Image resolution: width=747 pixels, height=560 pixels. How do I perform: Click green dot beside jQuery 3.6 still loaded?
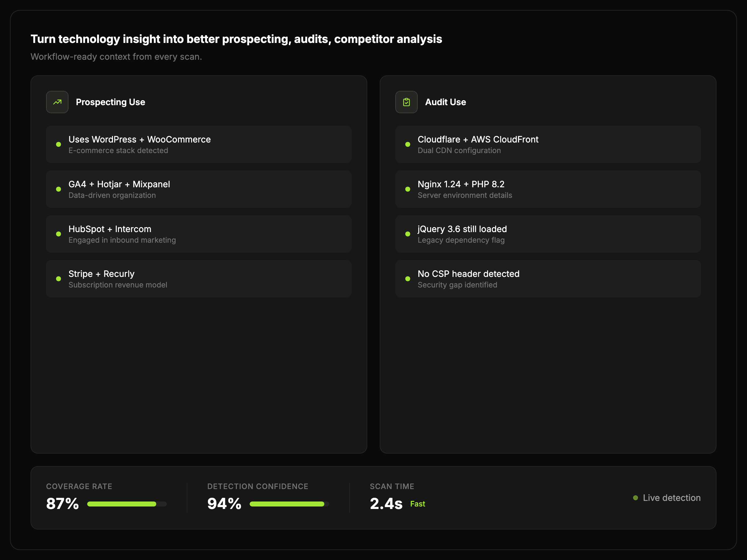coord(408,234)
